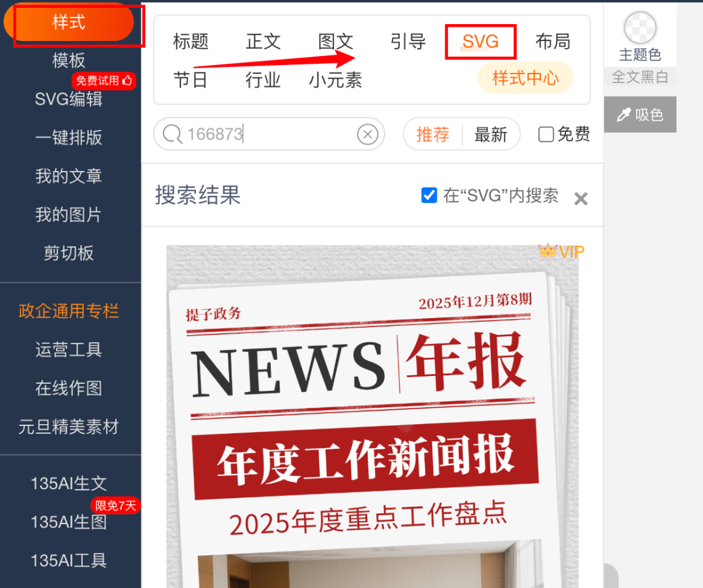Clear the search field with the X icon

368,135
